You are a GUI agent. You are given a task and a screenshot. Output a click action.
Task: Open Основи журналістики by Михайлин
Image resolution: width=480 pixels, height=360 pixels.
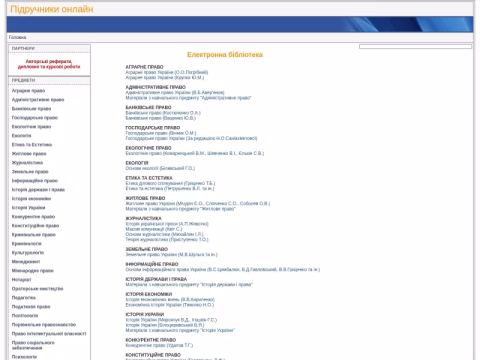164,234
